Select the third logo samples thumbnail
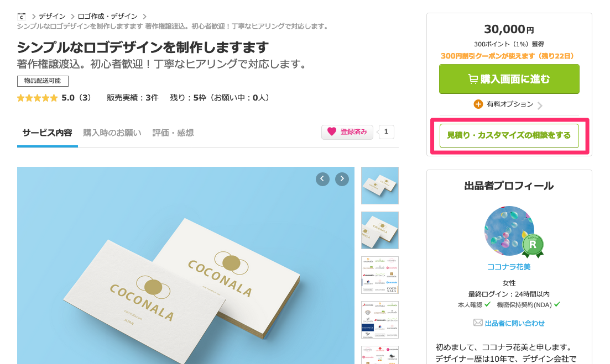The image size is (610, 364). click(380, 275)
